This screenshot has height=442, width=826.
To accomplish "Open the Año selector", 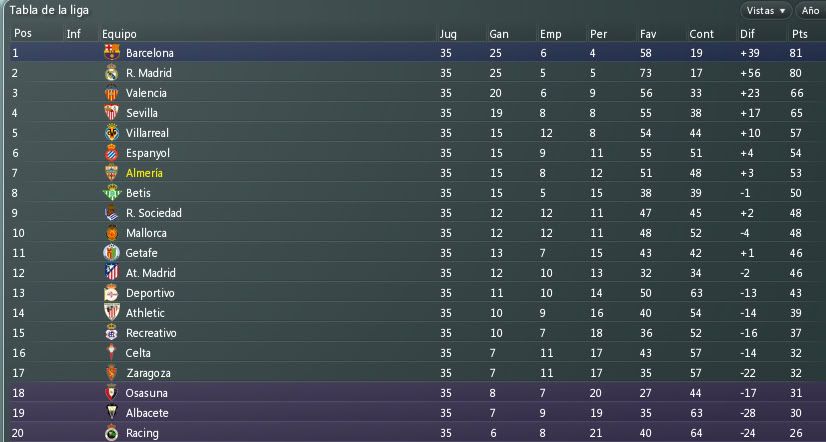I will 811,11.
